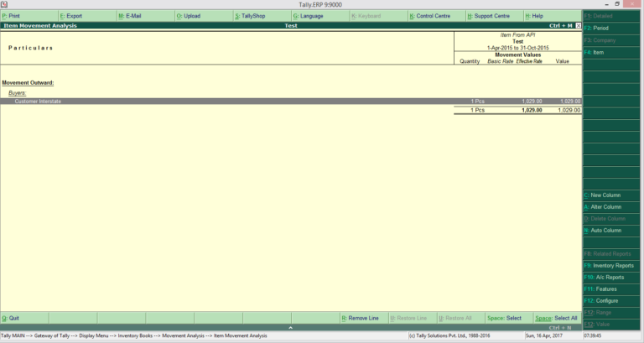The height and width of the screenshot is (343, 644).
Task: Add a New Column
Action: click(x=611, y=195)
